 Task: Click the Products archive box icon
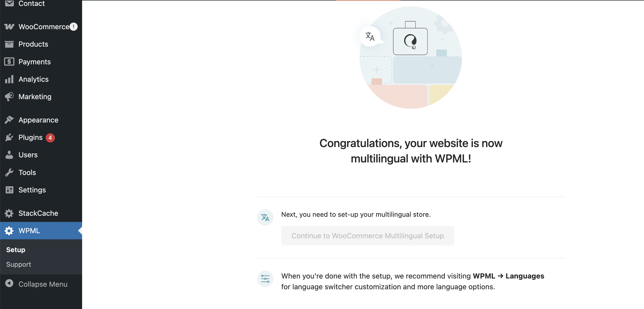9,44
